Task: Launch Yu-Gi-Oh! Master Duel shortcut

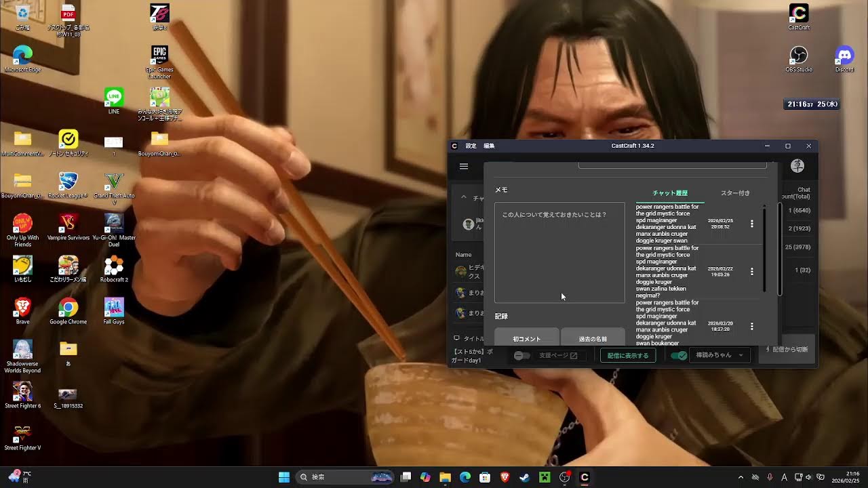Action: point(114,230)
